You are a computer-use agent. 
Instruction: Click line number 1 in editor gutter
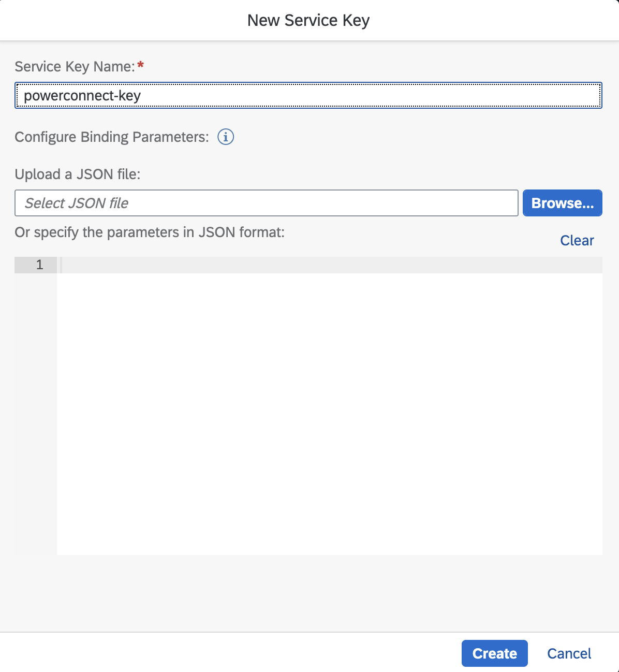(39, 265)
